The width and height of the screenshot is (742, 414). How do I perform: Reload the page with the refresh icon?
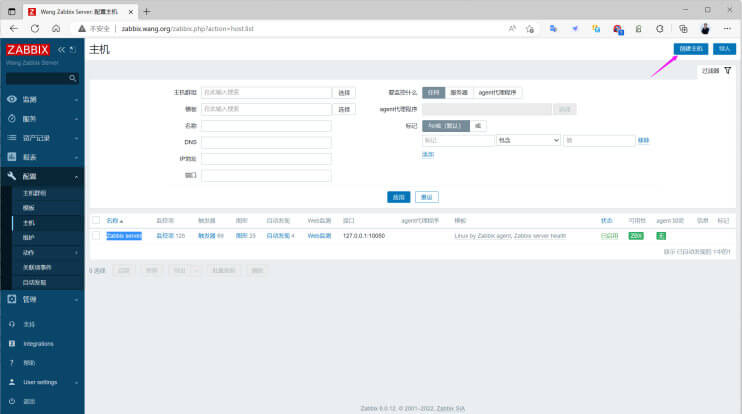click(35, 28)
